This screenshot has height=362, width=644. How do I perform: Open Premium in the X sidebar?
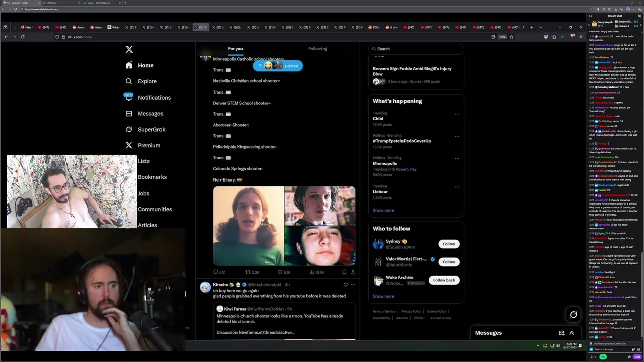pos(143,145)
